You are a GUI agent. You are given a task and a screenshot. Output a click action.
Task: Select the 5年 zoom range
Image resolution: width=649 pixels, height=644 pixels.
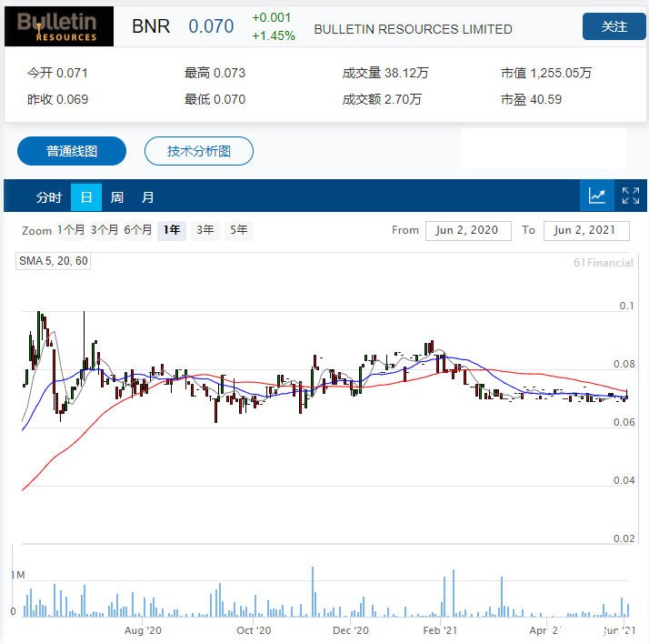click(239, 230)
